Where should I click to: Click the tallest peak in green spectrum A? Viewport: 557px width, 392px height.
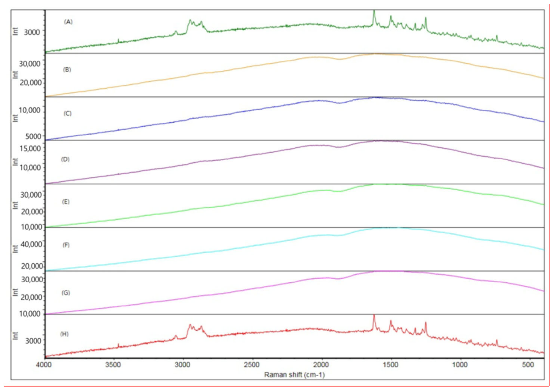tap(374, 11)
